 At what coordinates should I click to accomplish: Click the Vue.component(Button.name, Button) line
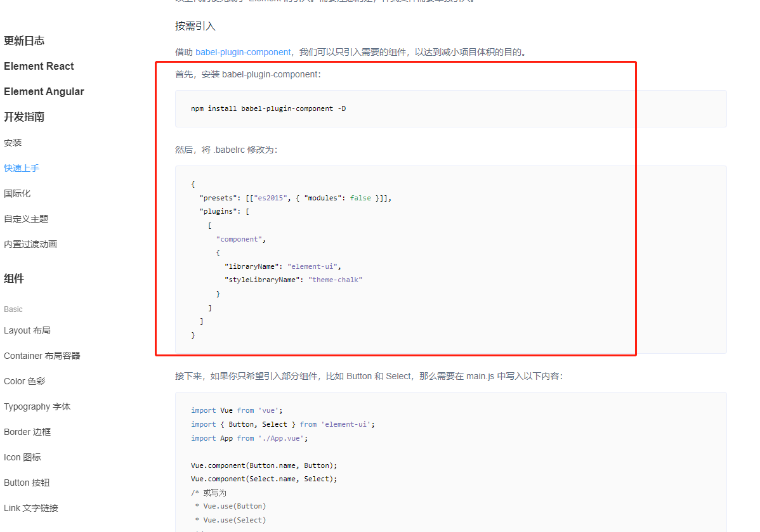click(264, 465)
